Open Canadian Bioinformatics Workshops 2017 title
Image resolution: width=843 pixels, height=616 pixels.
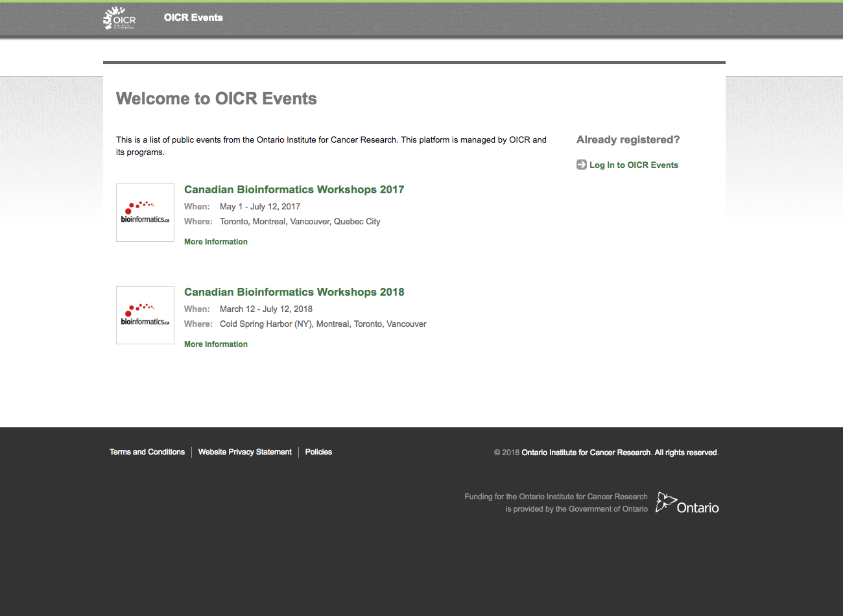[294, 189]
